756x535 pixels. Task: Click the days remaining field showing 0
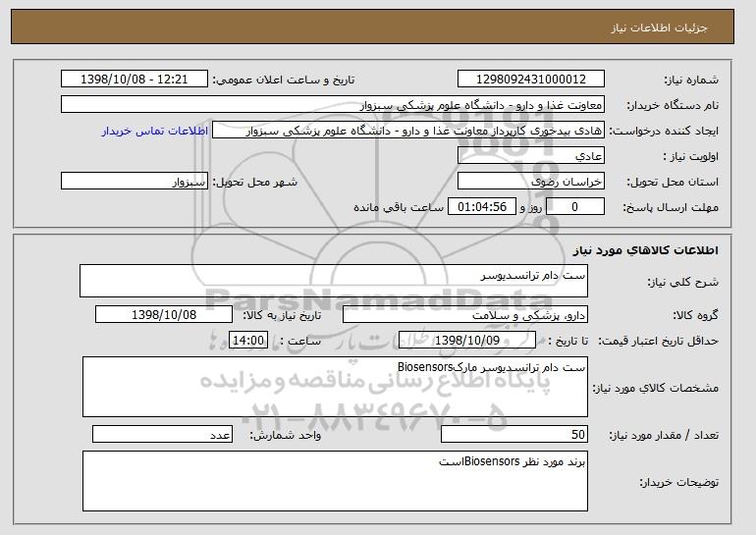(x=575, y=207)
